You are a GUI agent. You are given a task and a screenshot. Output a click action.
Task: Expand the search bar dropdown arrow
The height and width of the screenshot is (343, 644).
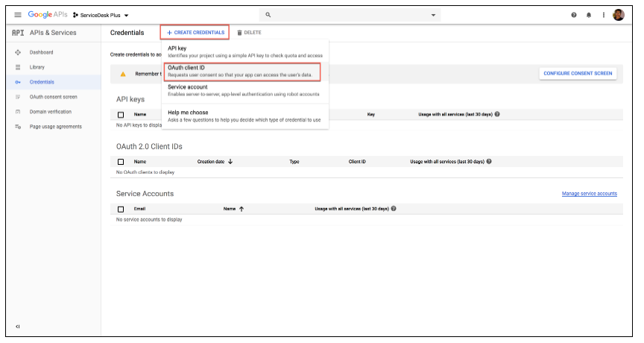click(434, 15)
